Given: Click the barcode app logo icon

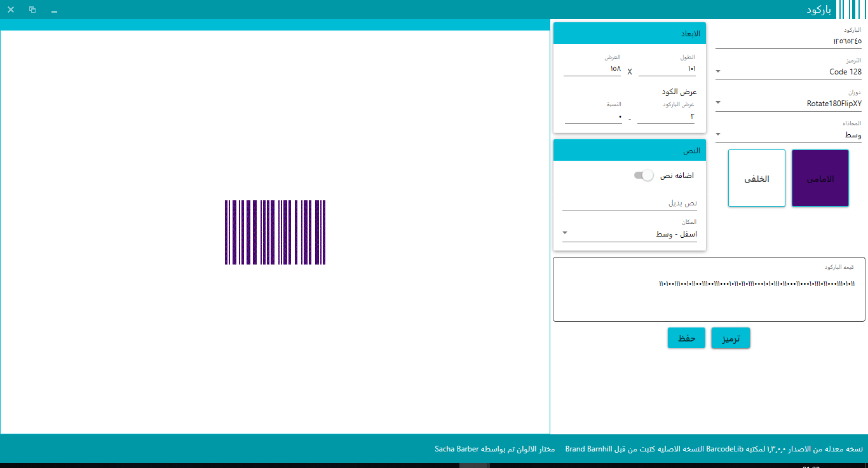Looking at the screenshot, I should (851, 10).
